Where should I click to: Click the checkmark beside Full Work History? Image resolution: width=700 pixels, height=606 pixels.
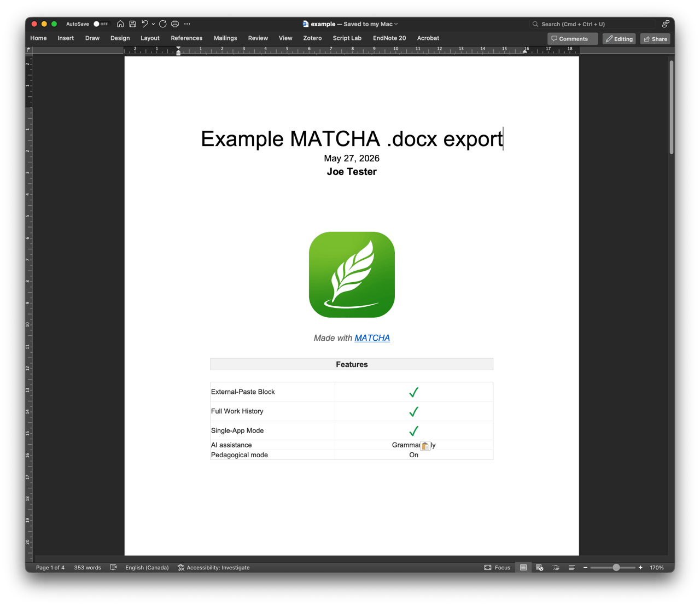coord(414,411)
